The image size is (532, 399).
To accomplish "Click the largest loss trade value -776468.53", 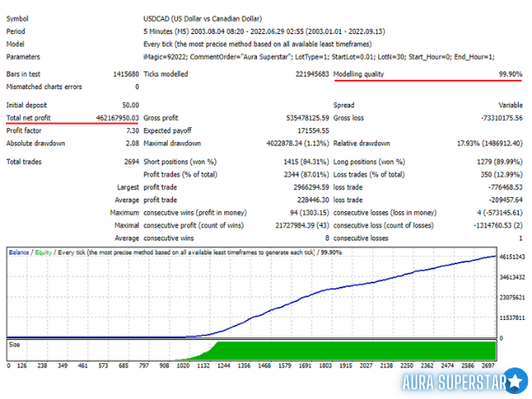I will [x=505, y=187].
